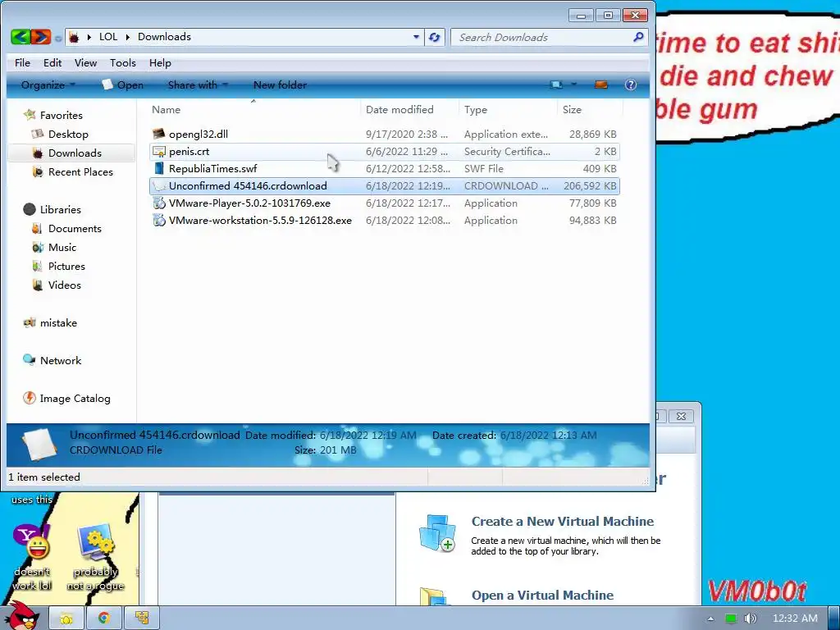Click Open a Virtual Machine link
840x630 pixels.
click(542, 596)
